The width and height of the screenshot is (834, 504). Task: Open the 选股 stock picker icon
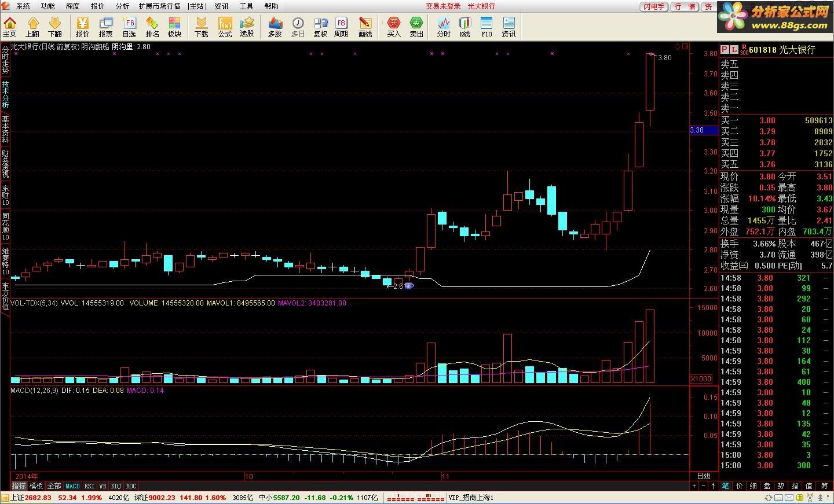point(247,27)
